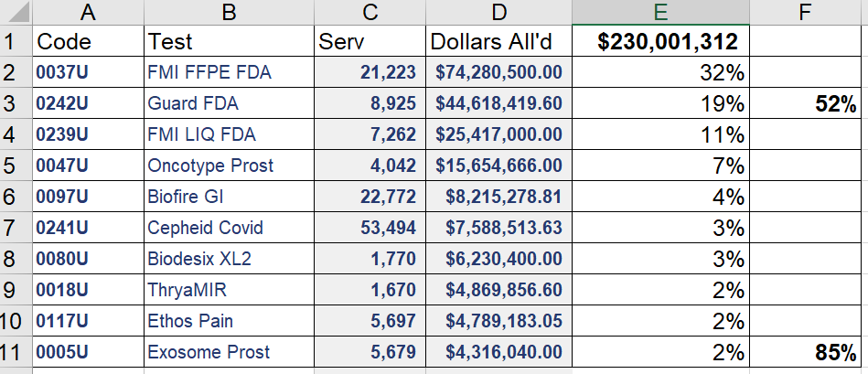
Task: Select column B header
Action: coord(229,12)
